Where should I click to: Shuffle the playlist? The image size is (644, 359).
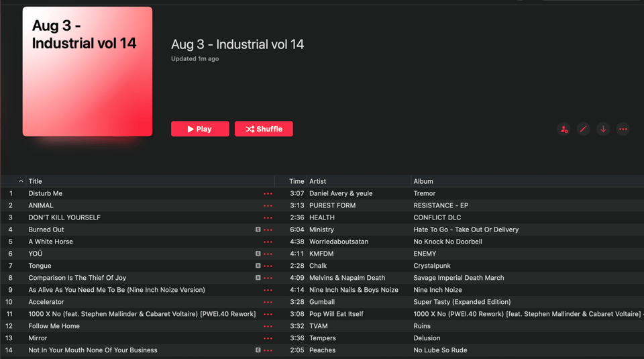click(x=264, y=129)
